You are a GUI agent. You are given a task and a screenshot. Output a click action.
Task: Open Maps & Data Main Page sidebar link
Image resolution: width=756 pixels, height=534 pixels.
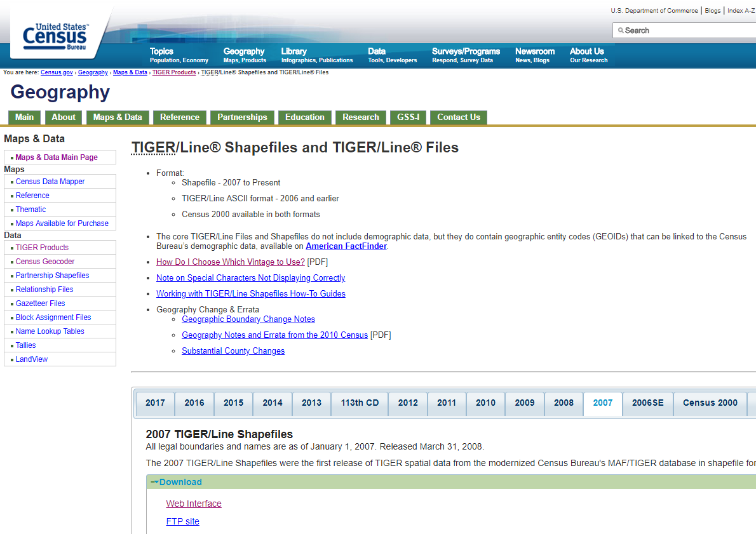(57, 157)
